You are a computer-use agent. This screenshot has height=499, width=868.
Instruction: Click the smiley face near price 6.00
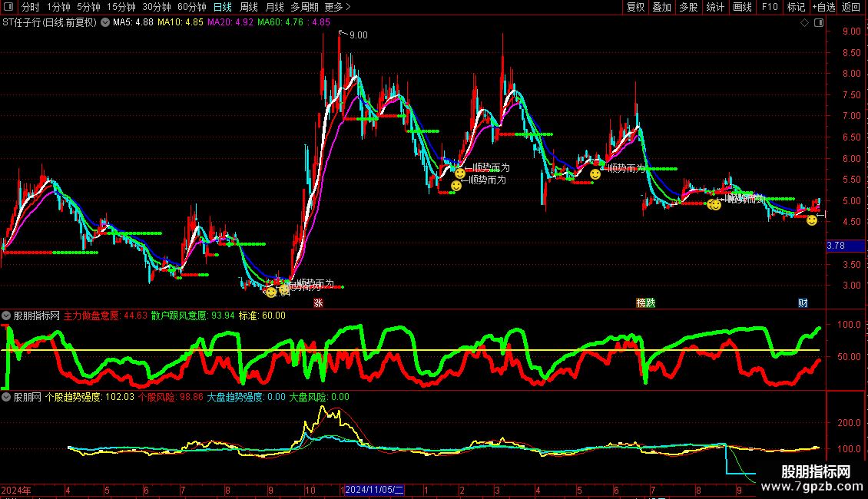[x=459, y=173]
